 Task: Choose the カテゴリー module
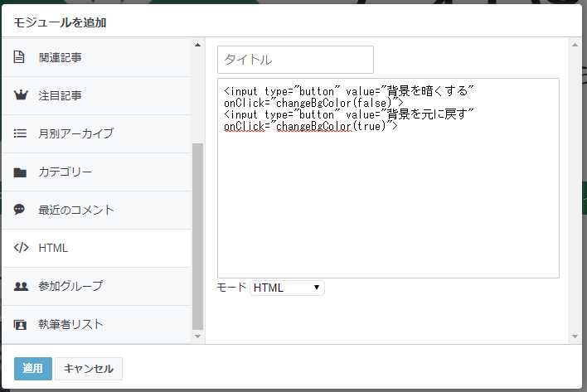click(96, 172)
